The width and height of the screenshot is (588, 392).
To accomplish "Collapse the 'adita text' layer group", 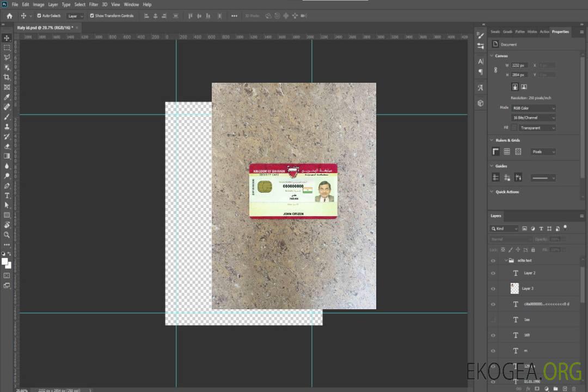I will (506, 260).
